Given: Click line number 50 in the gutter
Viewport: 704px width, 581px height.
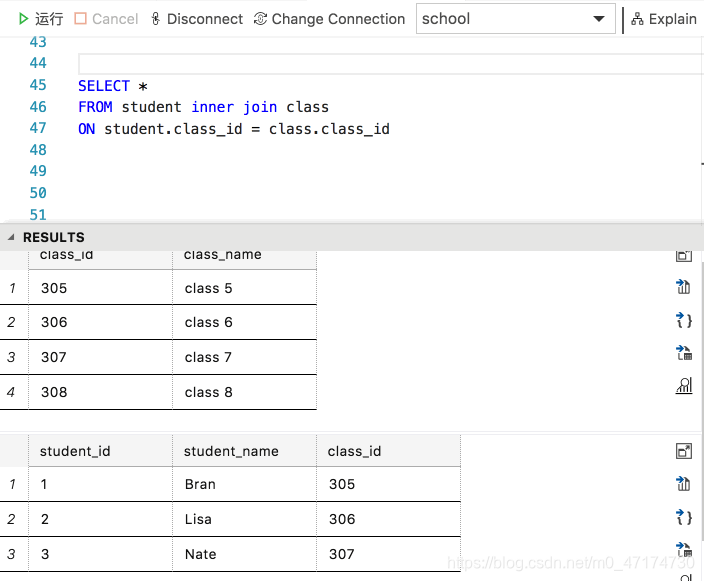Looking at the screenshot, I should [38, 193].
